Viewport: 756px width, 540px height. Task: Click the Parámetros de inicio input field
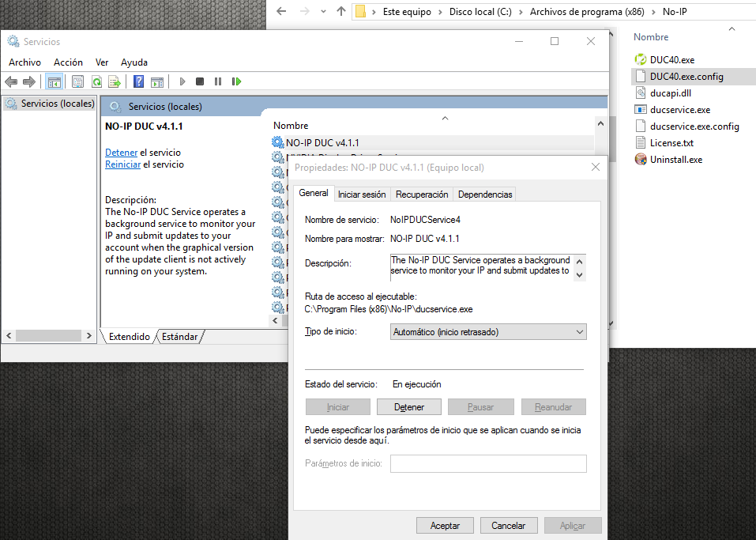point(488,464)
